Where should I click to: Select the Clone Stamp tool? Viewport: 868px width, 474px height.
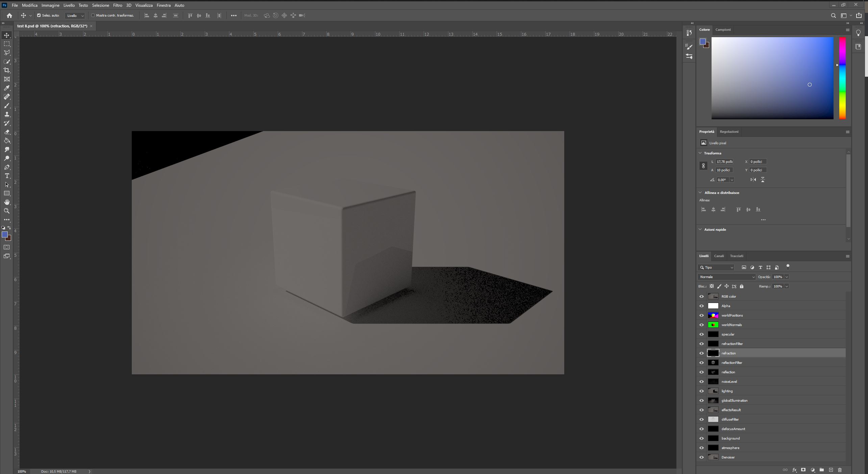pyautogui.click(x=7, y=115)
